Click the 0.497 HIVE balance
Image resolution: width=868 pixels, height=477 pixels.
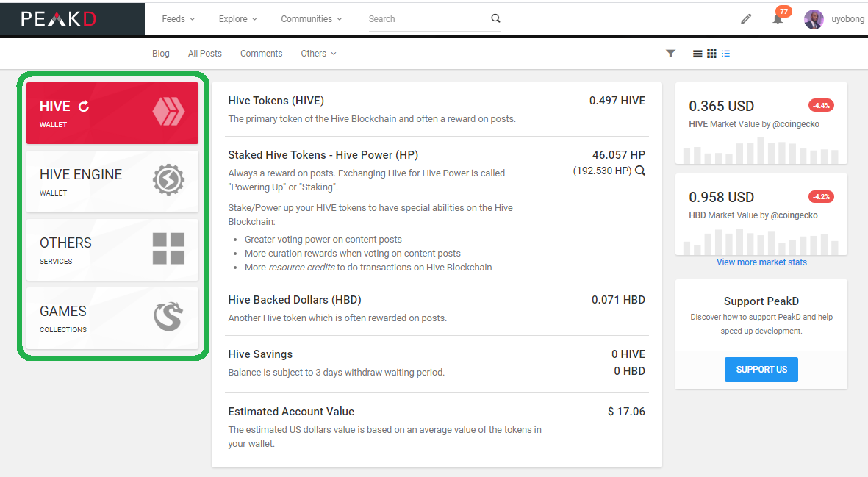(617, 101)
